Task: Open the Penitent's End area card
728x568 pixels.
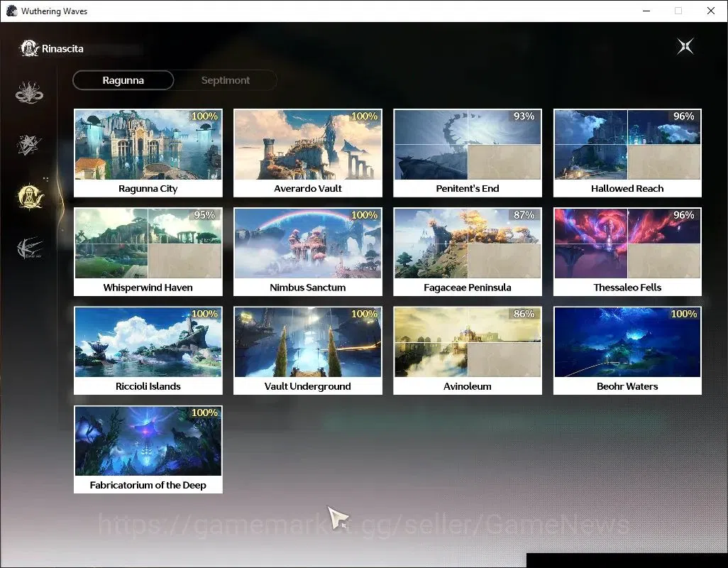Action: pos(468,153)
